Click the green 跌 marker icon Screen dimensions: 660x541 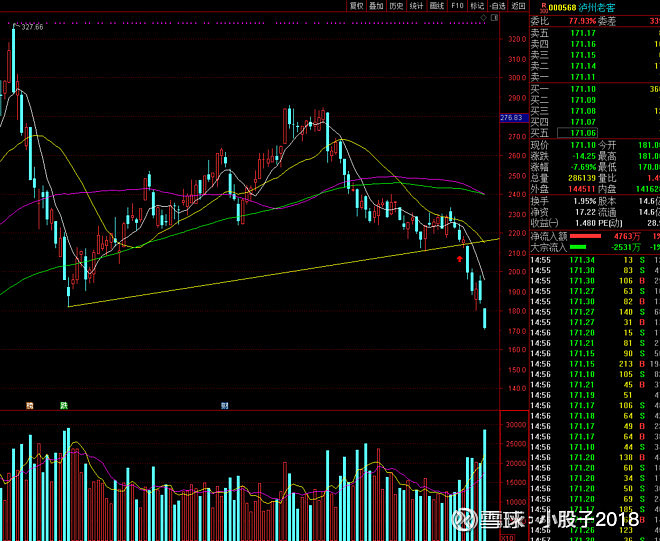[x=64, y=406]
